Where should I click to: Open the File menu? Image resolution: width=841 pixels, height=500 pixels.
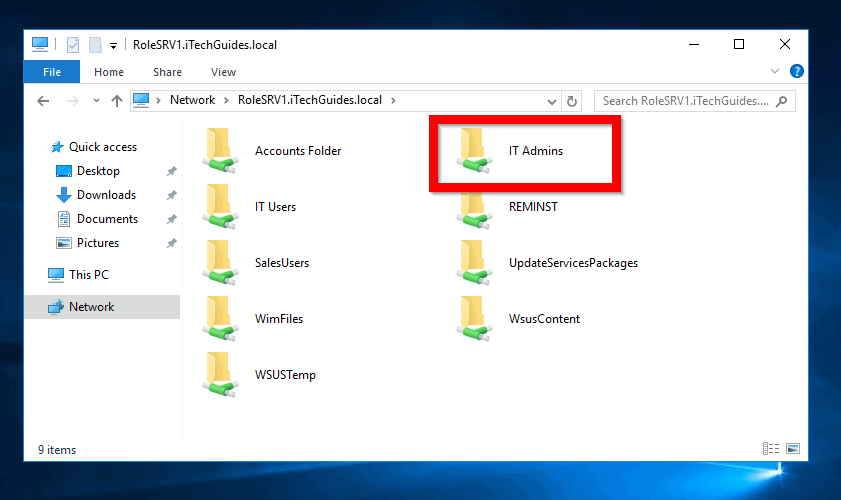[52, 72]
